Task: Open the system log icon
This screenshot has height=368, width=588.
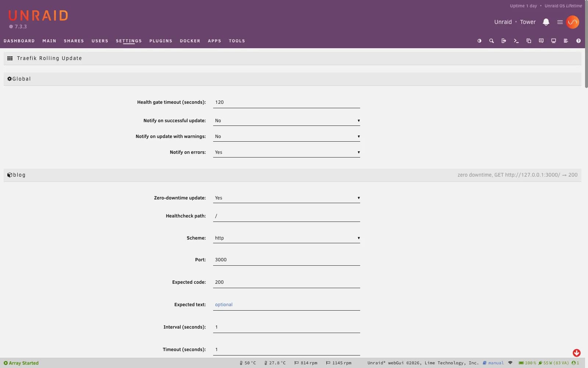Action: pyautogui.click(x=566, y=41)
